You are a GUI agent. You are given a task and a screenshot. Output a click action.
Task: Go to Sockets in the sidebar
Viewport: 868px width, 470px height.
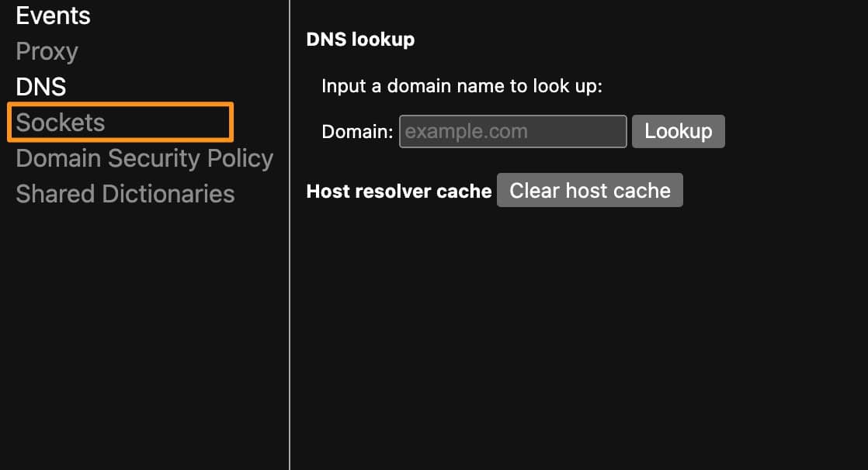[x=61, y=123]
